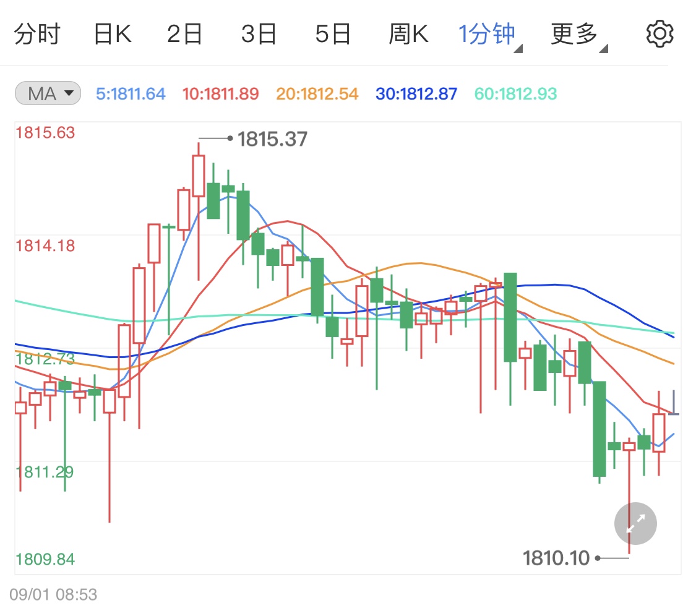The height and width of the screenshot is (616, 696).
Task: Click the MA10 value 10:1811.89
Action: [221, 93]
